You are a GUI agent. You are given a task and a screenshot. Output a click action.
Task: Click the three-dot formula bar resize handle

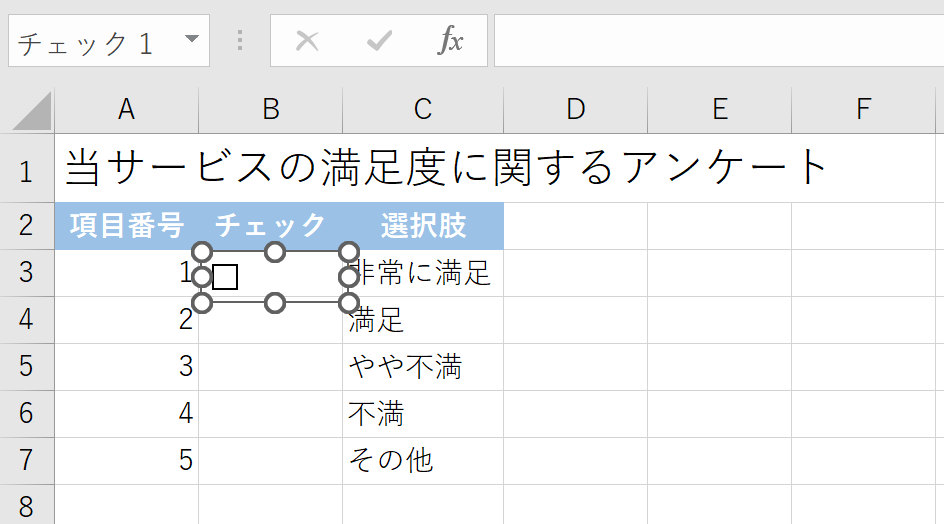[x=240, y=41]
